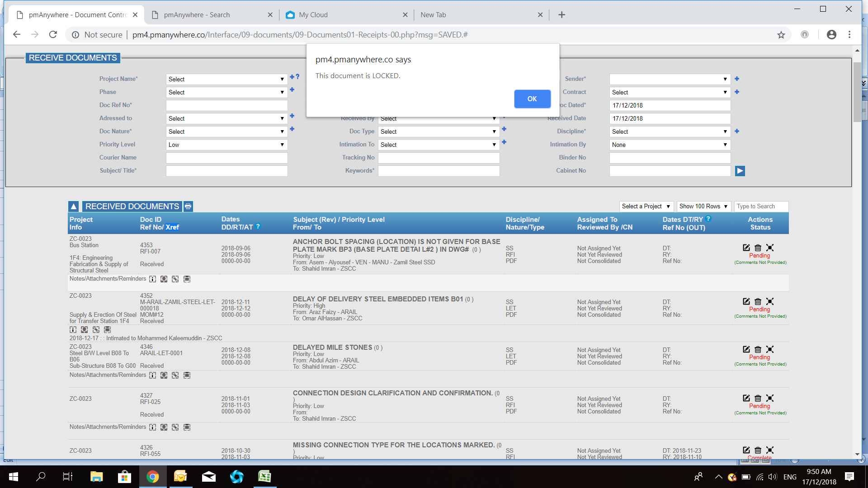
Task: Click link attachment icon under RFI-007 row
Action: pyautogui.click(x=175, y=279)
